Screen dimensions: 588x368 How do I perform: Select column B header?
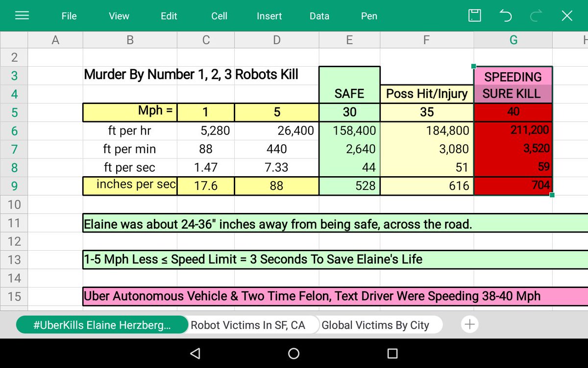(130, 40)
